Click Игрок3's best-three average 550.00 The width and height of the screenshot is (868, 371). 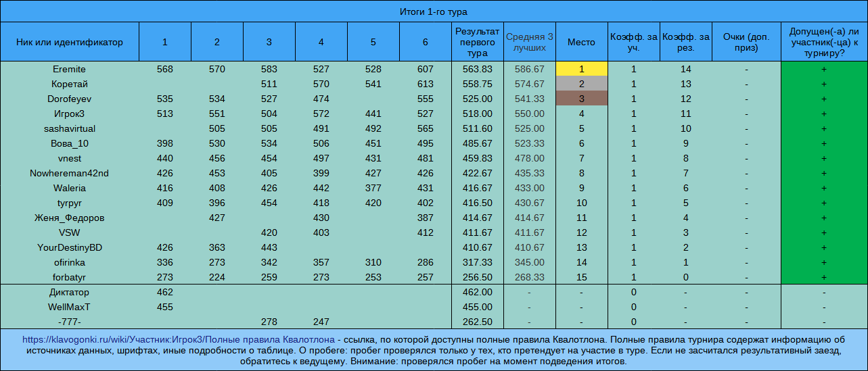[x=530, y=114]
